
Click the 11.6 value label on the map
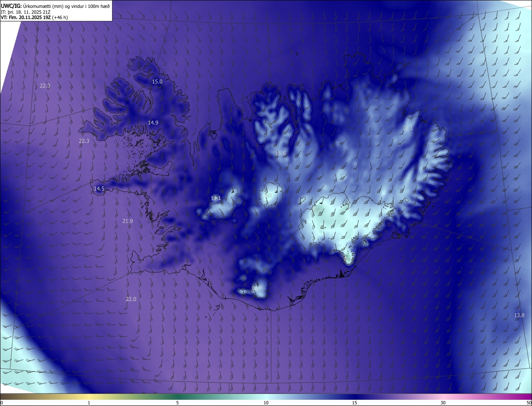(281, 154)
